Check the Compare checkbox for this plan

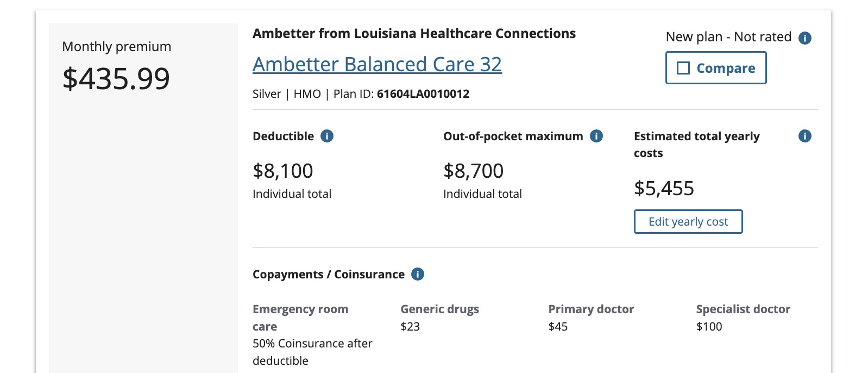(x=683, y=68)
